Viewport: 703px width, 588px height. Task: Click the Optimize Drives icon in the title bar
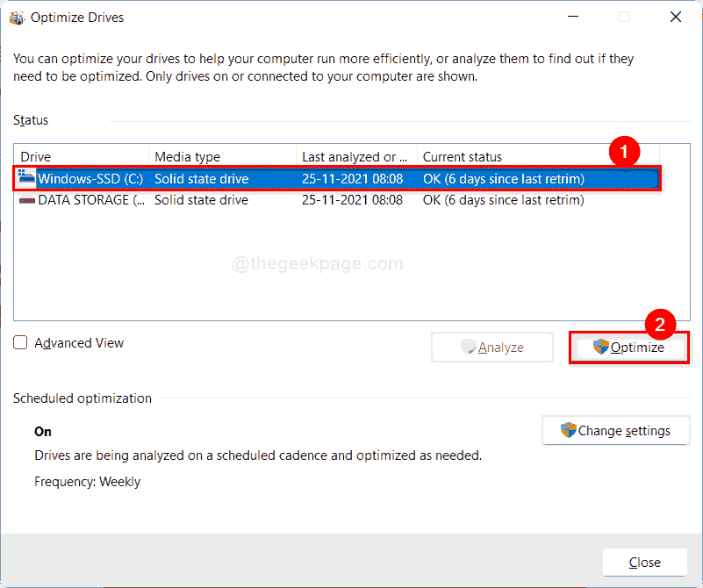[17, 17]
